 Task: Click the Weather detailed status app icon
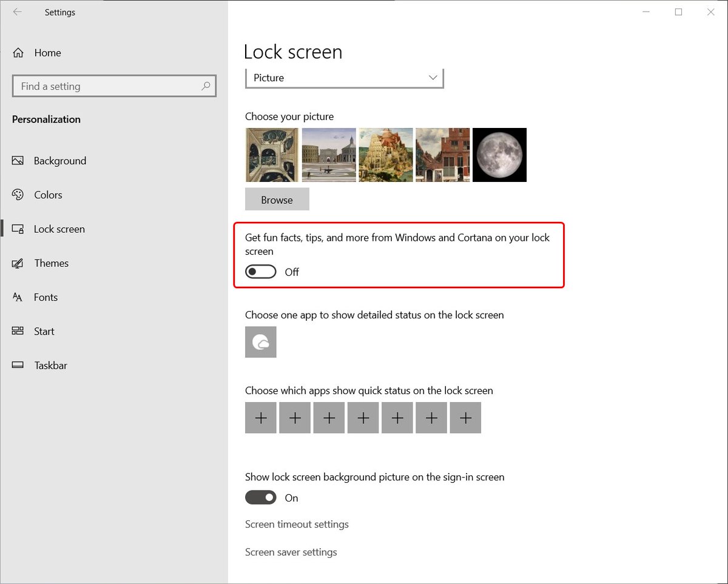pyautogui.click(x=261, y=342)
